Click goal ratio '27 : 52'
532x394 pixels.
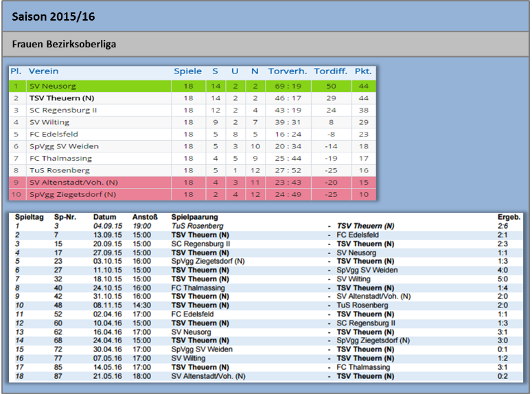coord(288,170)
